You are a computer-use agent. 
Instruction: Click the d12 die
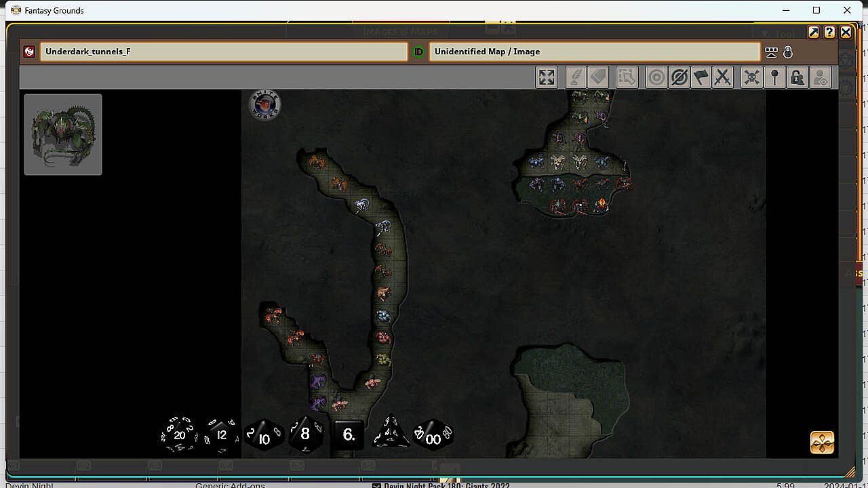pos(221,434)
